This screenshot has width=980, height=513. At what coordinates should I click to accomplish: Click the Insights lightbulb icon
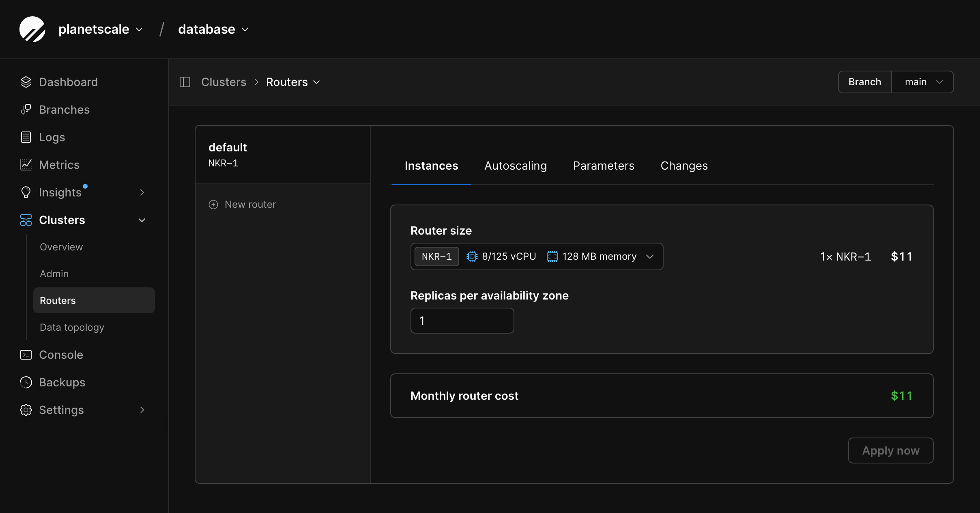pos(26,192)
